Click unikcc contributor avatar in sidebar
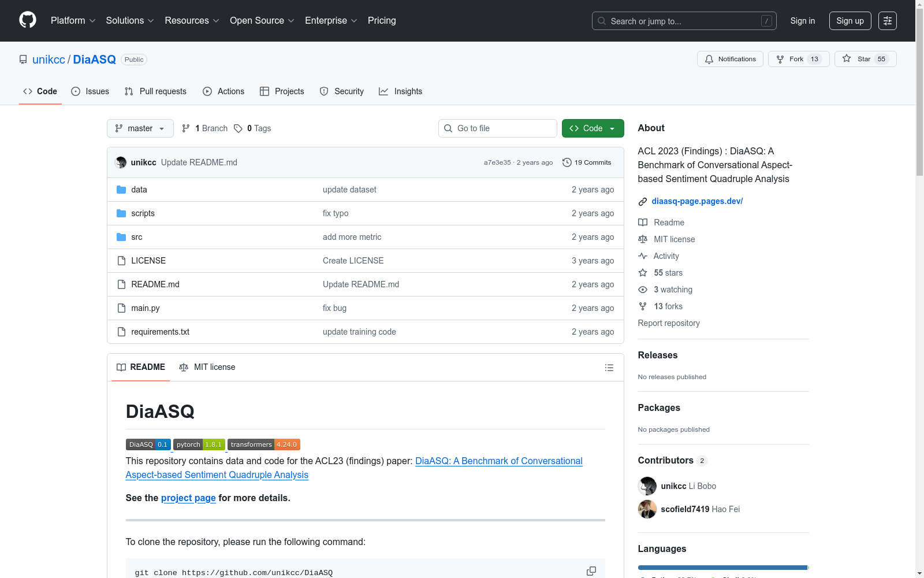 [x=647, y=486]
